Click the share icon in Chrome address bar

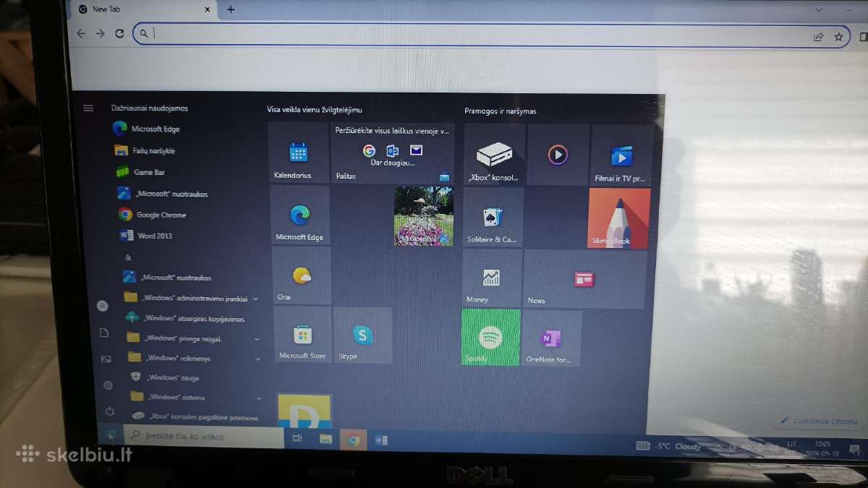(818, 37)
